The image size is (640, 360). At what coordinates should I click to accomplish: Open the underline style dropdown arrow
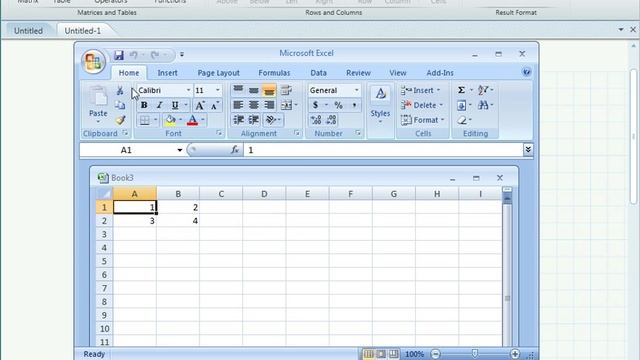pyautogui.click(x=186, y=105)
